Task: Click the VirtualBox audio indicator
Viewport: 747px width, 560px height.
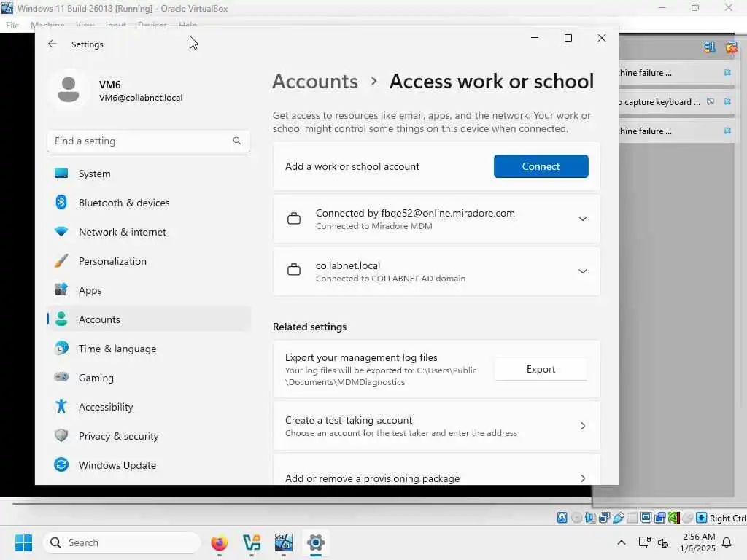Action: pos(590,518)
